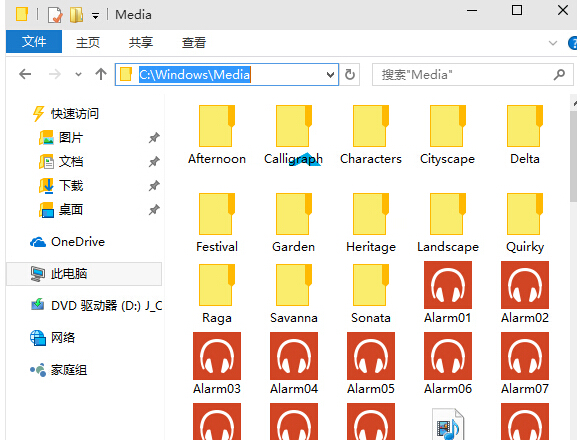Unpin 图片 using its pin icon

(154, 138)
